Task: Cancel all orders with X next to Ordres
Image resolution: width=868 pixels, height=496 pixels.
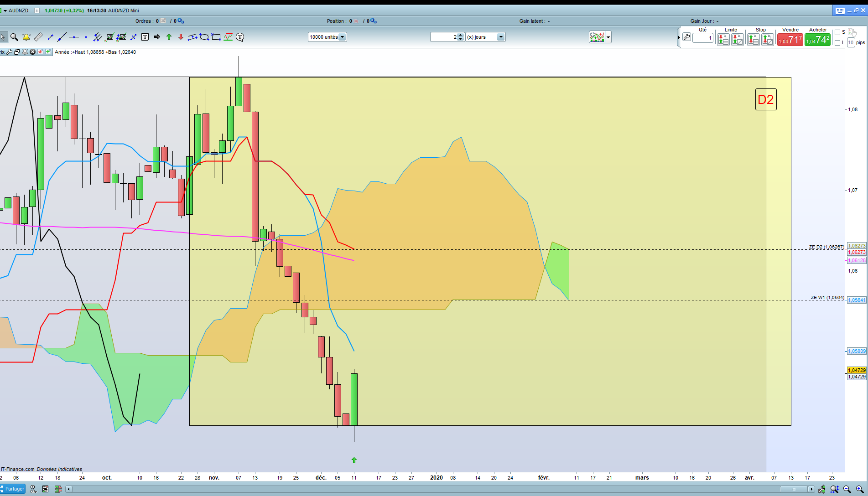Action: tap(163, 21)
